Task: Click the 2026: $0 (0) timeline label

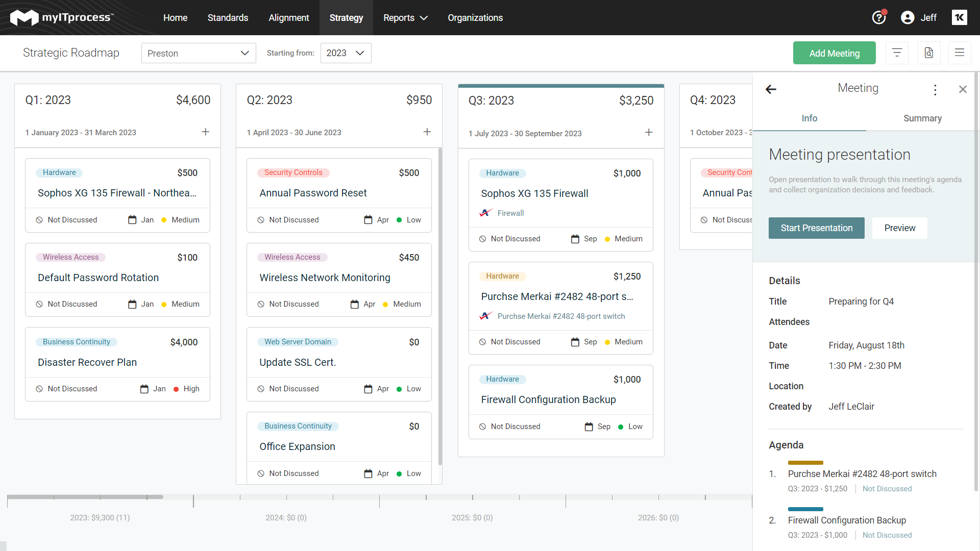Action: 658,518
